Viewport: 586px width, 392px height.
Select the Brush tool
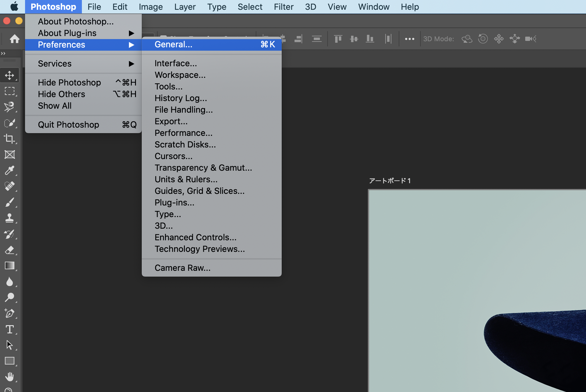point(9,202)
